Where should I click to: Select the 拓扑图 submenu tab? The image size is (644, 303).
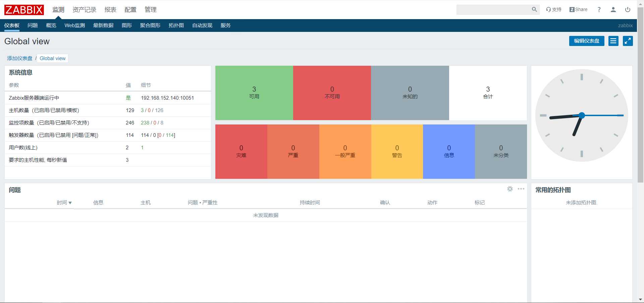[x=176, y=26]
